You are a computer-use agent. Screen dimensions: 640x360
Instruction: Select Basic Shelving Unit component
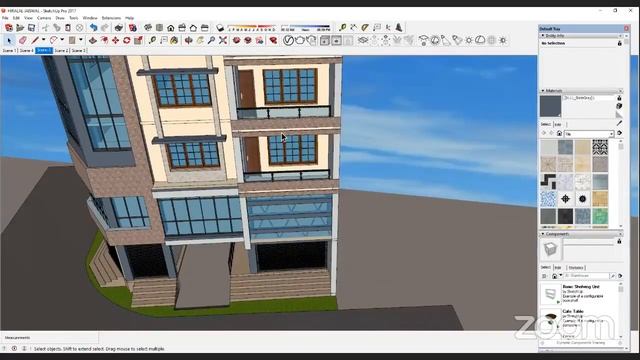pos(580,293)
